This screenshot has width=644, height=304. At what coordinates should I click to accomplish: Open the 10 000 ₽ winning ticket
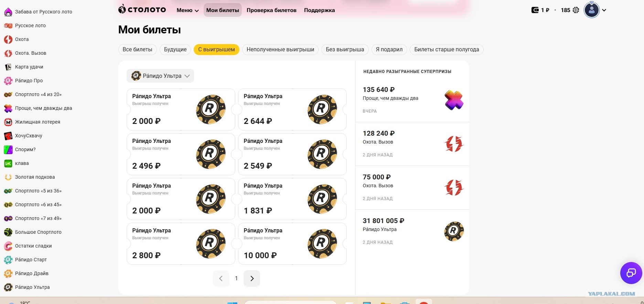292,244
